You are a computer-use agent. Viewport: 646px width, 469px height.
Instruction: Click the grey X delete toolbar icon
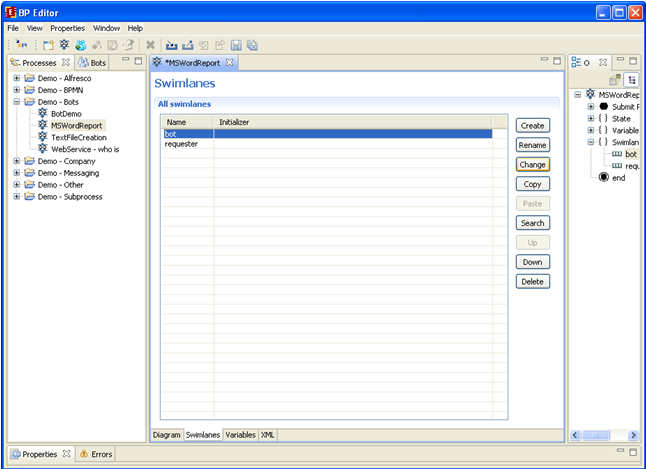[150, 45]
